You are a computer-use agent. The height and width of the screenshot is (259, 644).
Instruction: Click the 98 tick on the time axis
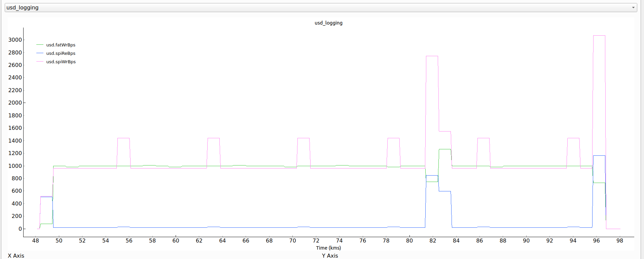pyautogui.click(x=619, y=240)
